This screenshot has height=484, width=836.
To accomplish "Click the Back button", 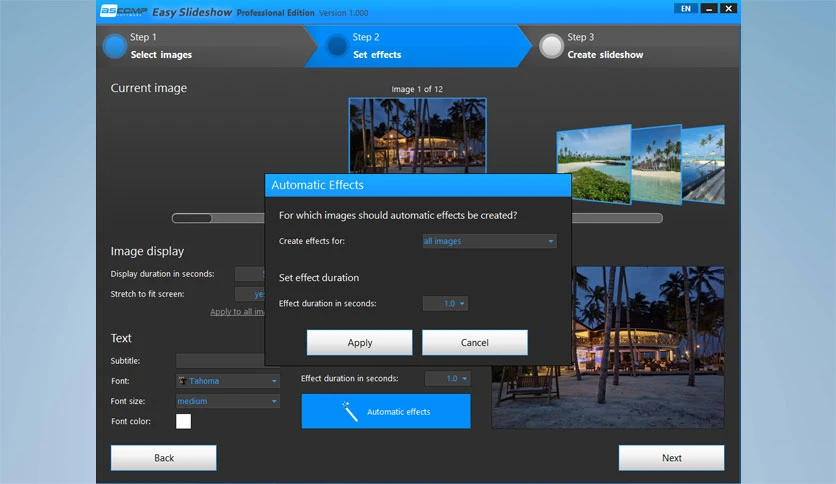I will click(x=164, y=458).
